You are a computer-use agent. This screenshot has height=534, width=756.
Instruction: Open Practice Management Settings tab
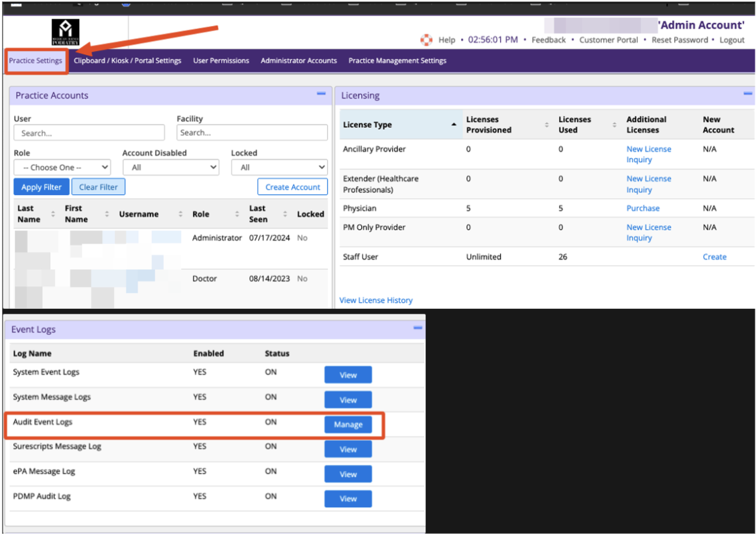397,61
